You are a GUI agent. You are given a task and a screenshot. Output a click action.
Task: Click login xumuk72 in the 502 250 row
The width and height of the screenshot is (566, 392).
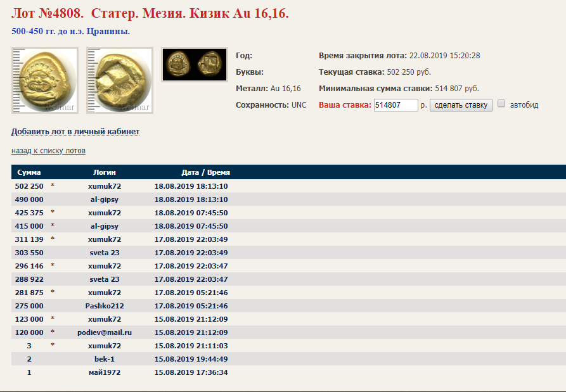(x=105, y=186)
